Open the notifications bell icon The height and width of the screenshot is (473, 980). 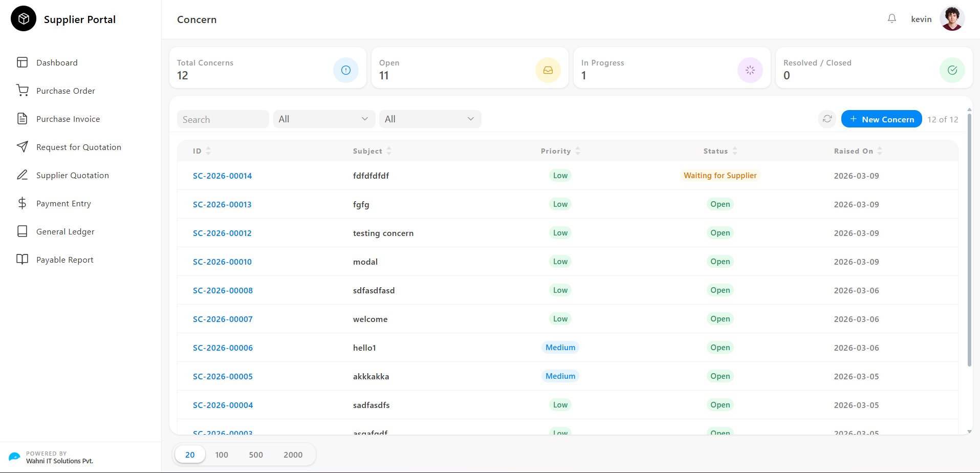[892, 19]
